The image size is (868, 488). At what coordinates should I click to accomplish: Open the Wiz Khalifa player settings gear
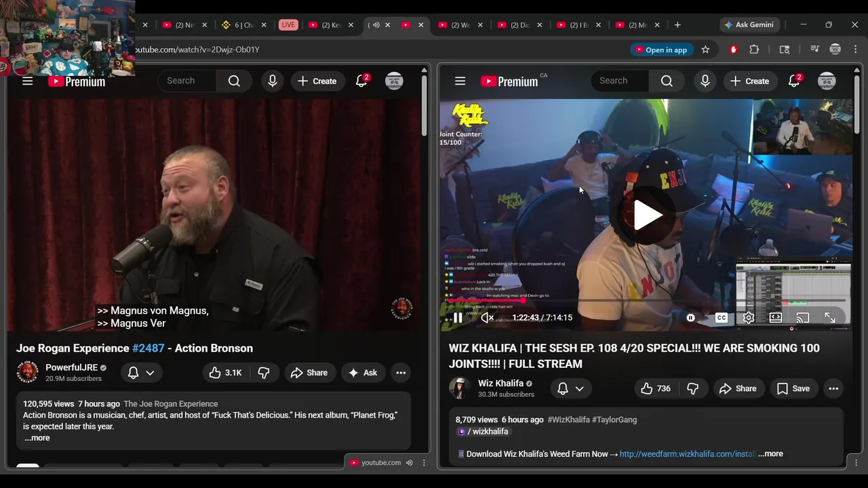pyautogui.click(x=749, y=318)
